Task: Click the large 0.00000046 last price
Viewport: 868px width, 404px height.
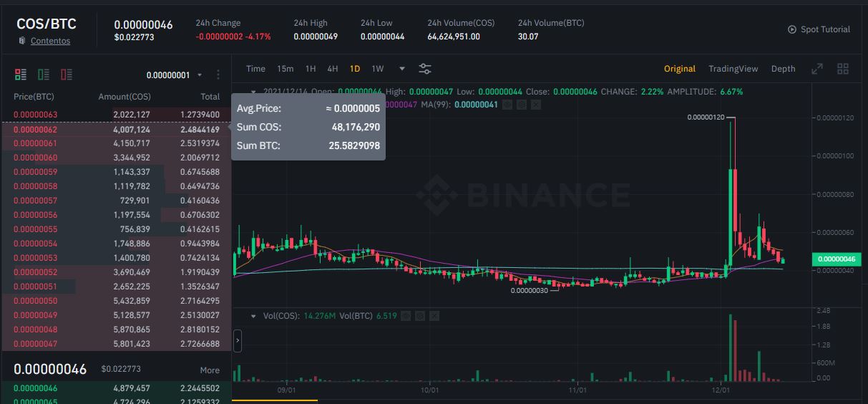Action: (x=50, y=370)
